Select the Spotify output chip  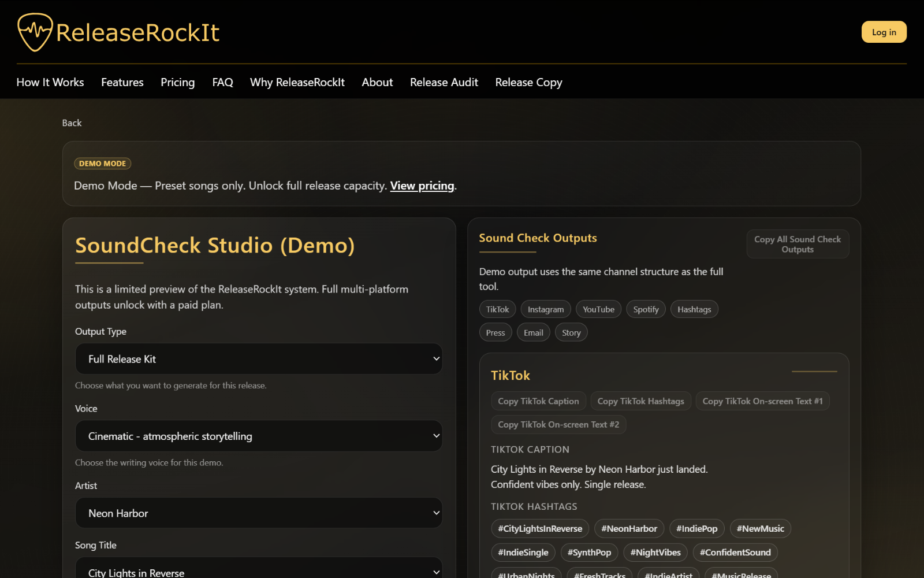click(x=646, y=309)
